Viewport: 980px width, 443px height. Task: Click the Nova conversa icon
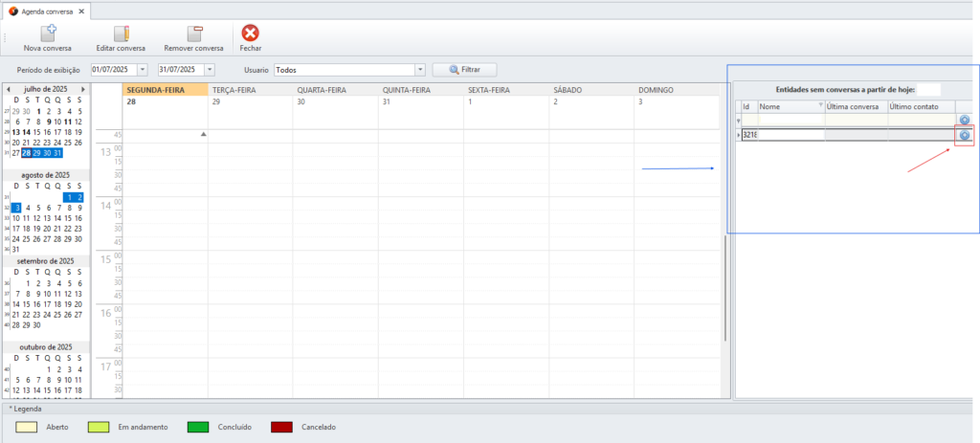tap(47, 33)
